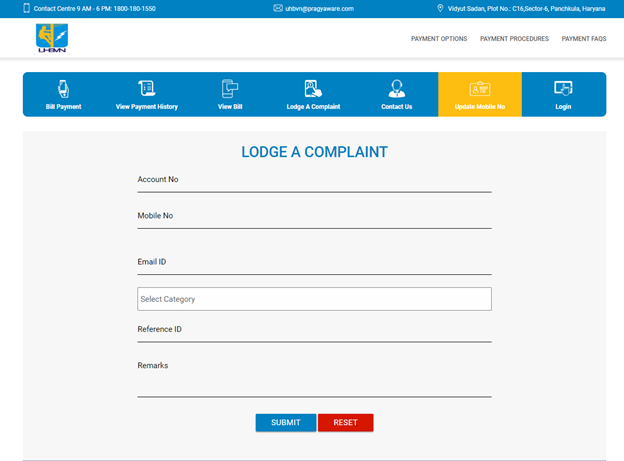Focus the Reference ID field
Viewport: 624px width, 461px height.
click(x=314, y=332)
